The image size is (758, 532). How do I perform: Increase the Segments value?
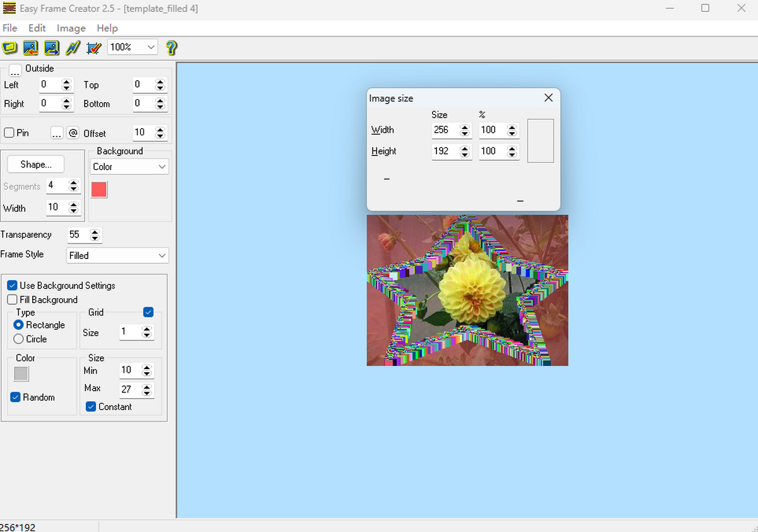(x=74, y=183)
